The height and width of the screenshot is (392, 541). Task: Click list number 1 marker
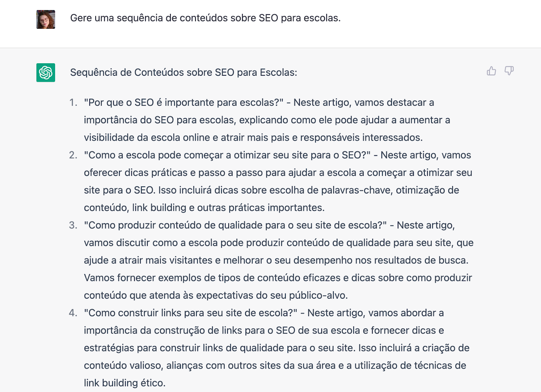(73, 102)
